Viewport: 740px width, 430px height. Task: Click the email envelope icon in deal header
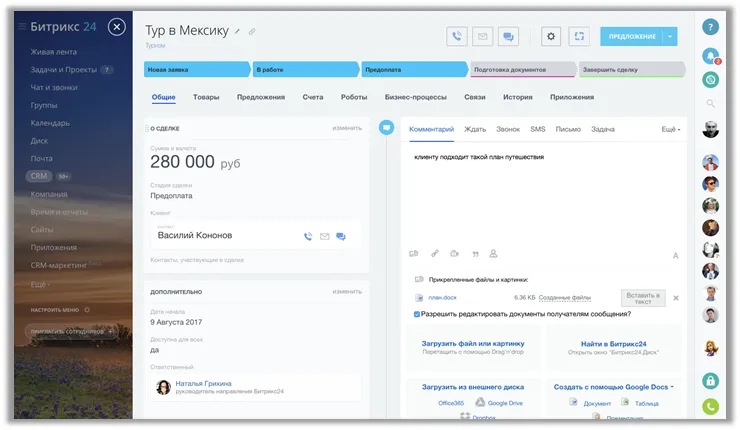[x=483, y=36]
